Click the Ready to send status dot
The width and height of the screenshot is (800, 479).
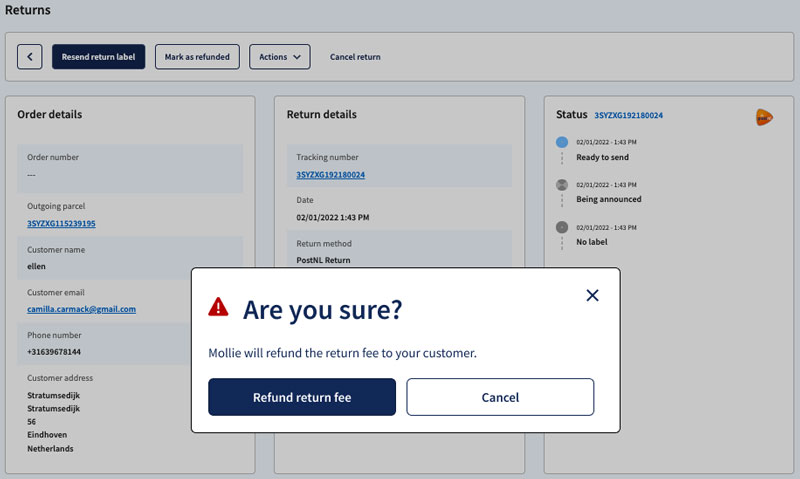562,142
